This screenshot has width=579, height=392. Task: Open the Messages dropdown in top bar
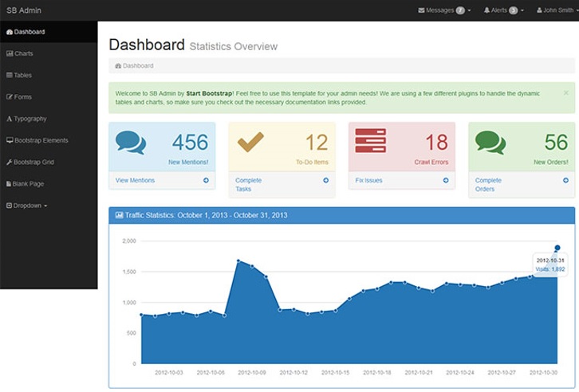click(444, 10)
